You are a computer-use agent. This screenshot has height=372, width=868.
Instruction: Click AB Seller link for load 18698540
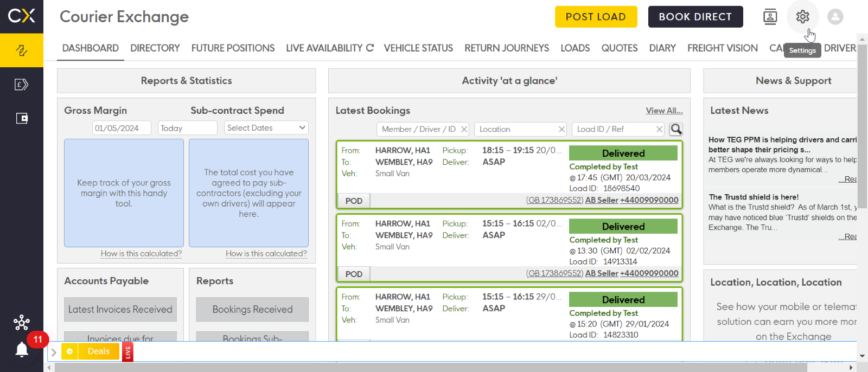coord(602,200)
